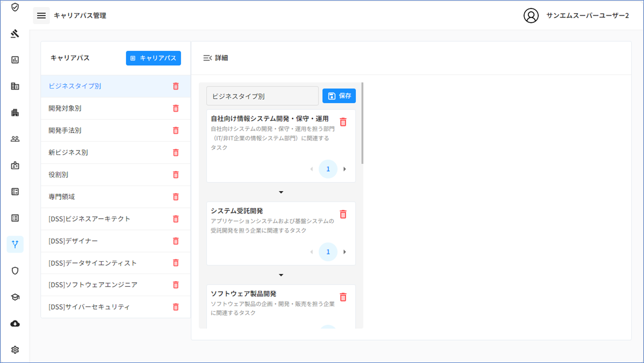Collapse the 詳細 panel toggle icon
Image resolution: width=644 pixels, height=363 pixels.
(207, 58)
